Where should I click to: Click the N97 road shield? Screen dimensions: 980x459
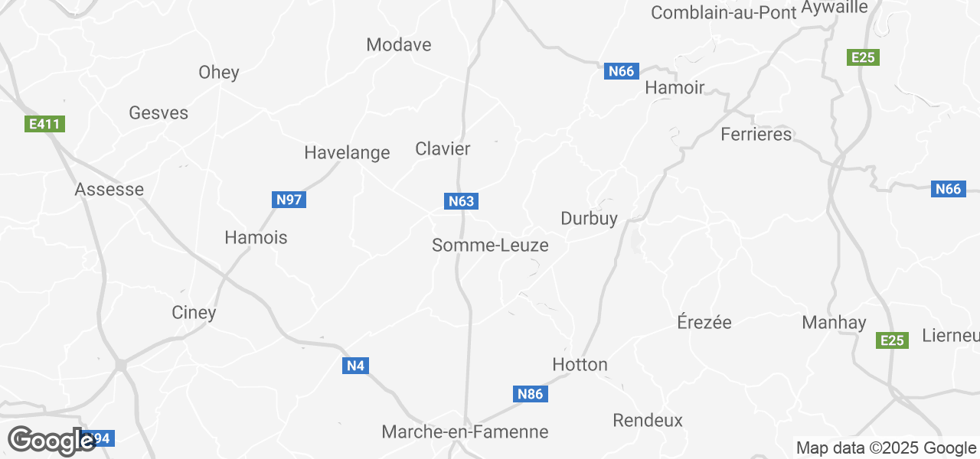pos(289,200)
